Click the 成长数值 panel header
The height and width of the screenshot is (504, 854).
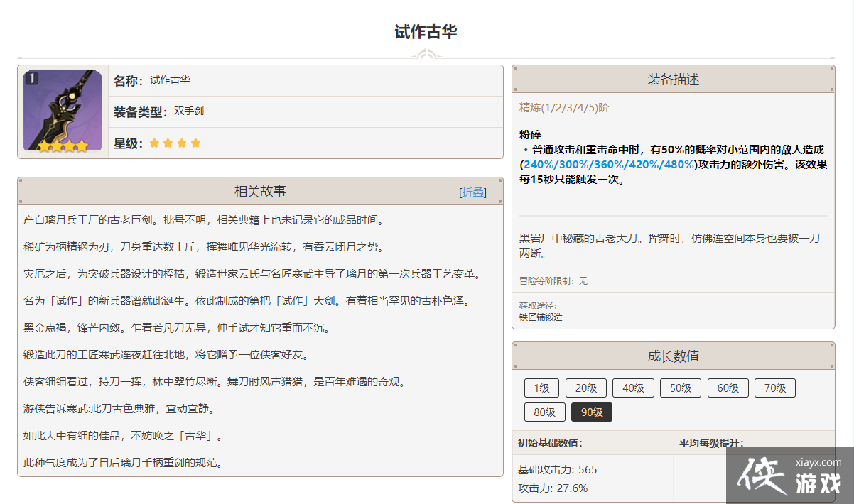tap(673, 356)
